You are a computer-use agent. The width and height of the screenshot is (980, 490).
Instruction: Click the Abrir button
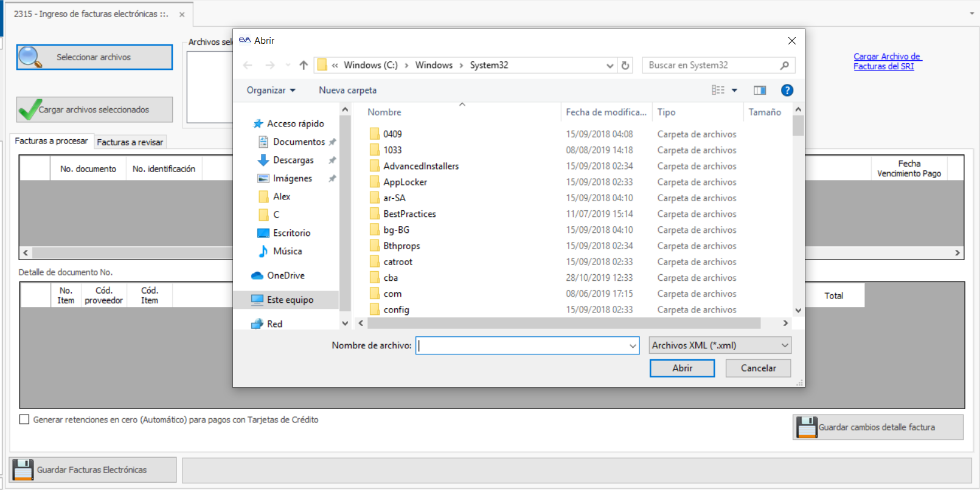[682, 368]
